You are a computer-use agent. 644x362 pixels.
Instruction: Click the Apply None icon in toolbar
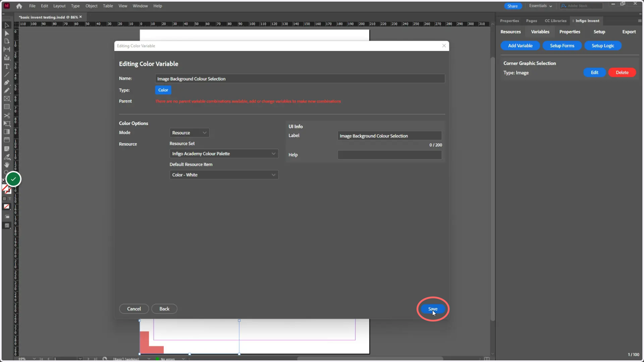point(7,206)
